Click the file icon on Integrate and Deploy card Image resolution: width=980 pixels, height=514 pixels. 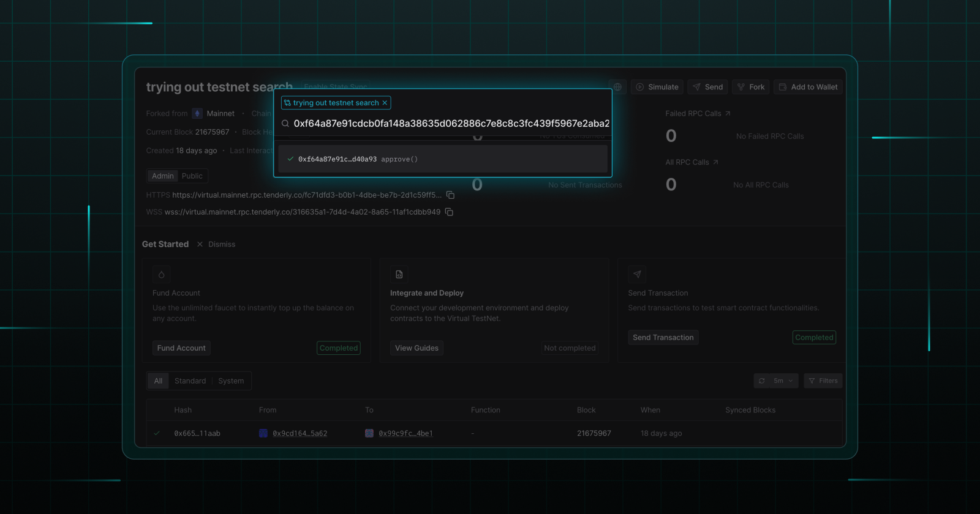click(399, 274)
